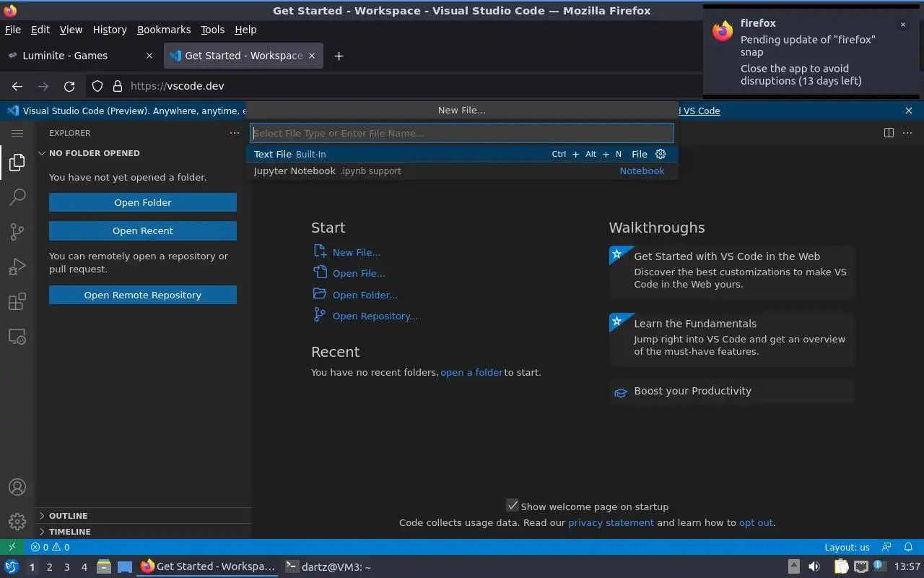Screen dimensions: 924x578
Task: Click the gear icon on Text File row
Action: coord(661,154)
